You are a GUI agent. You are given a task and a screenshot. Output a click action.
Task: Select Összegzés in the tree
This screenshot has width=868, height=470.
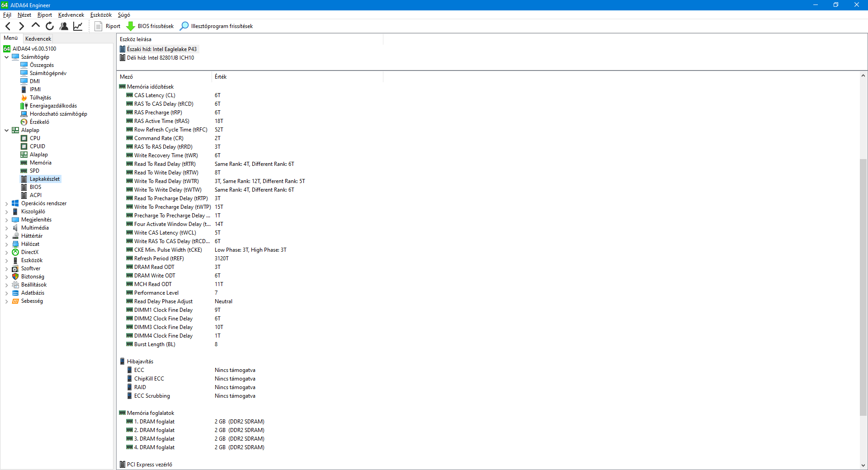42,65
